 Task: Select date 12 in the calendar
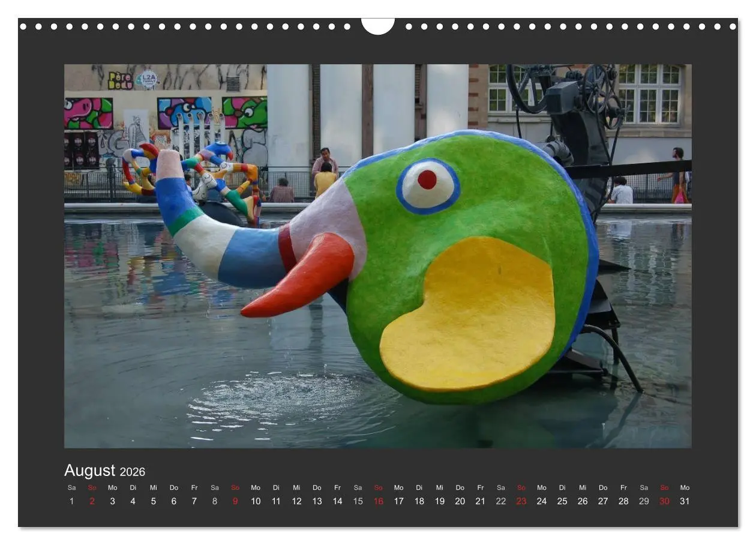coord(296,501)
